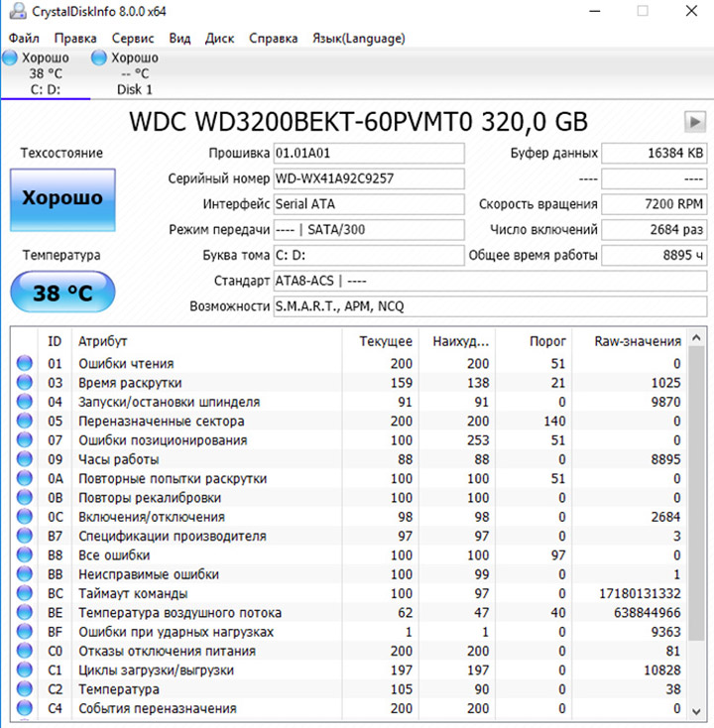Click the Прошивка field 01.01A01
This screenshot has height=728, width=714.
[x=369, y=153]
